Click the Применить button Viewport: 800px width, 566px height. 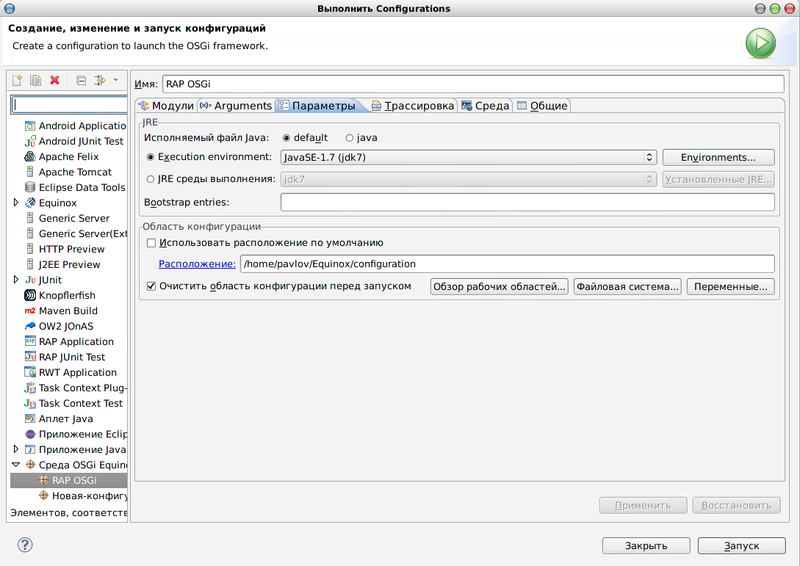pos(643,505)
